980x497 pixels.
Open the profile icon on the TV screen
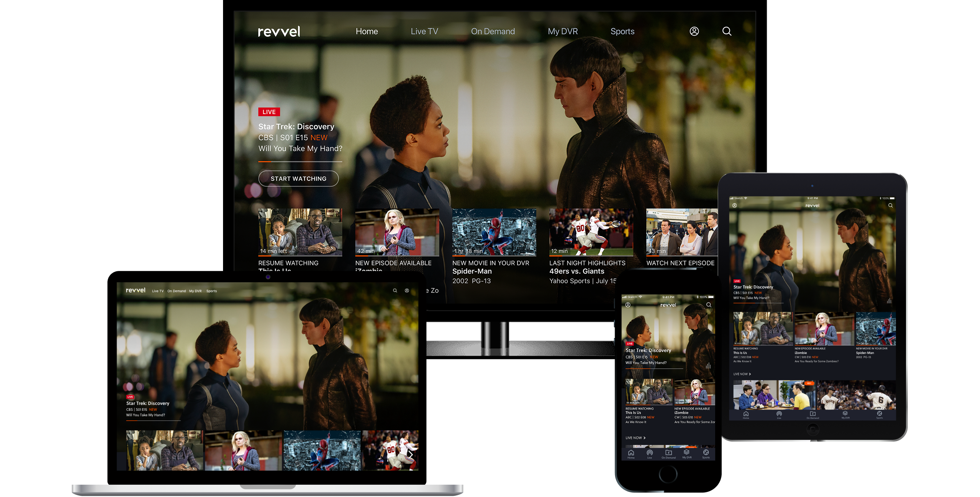tap(694, 31)
